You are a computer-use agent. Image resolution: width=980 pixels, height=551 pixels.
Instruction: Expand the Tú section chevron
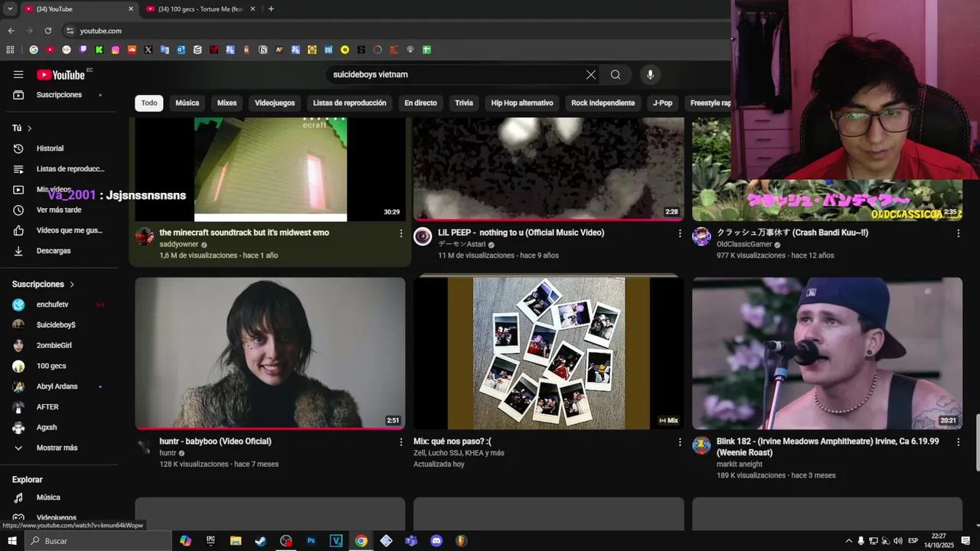30,129
